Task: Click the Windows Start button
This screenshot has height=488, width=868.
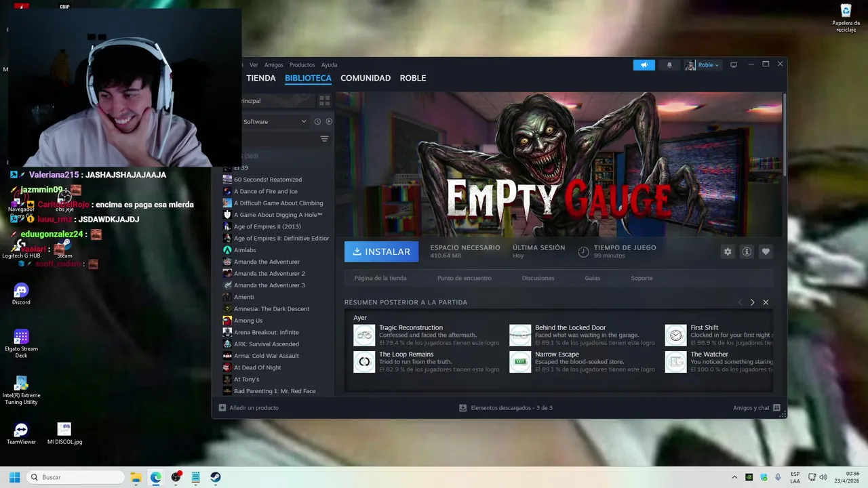Action: 14,477
